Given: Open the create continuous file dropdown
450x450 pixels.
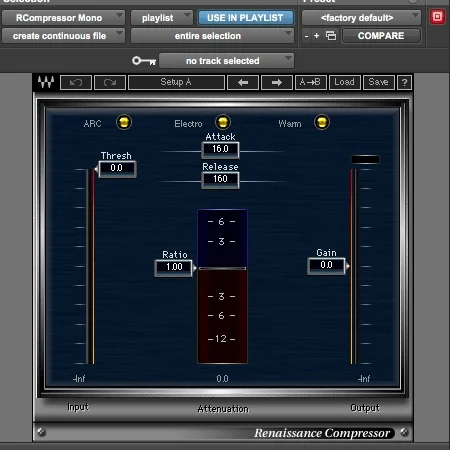Looking at the screenshot, I should (x=63, y=36).
